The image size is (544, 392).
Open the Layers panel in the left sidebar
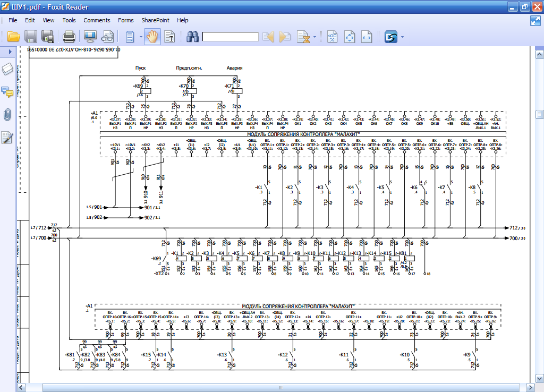click(x=7, y=70)
